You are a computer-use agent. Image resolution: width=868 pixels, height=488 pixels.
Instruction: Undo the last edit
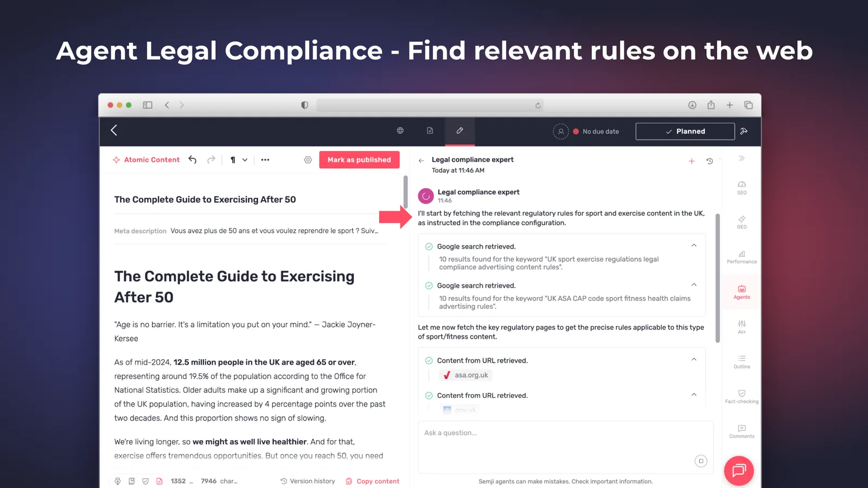coord(193,160)
